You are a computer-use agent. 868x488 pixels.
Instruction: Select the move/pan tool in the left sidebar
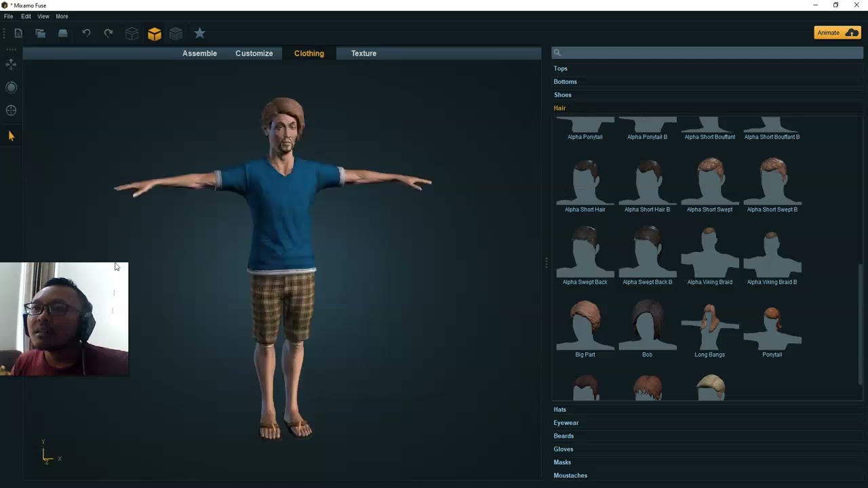11,64
